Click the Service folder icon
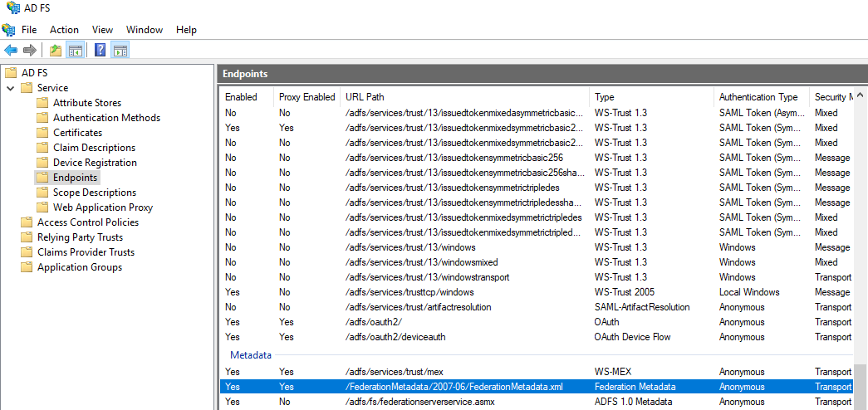 point(27,87)
